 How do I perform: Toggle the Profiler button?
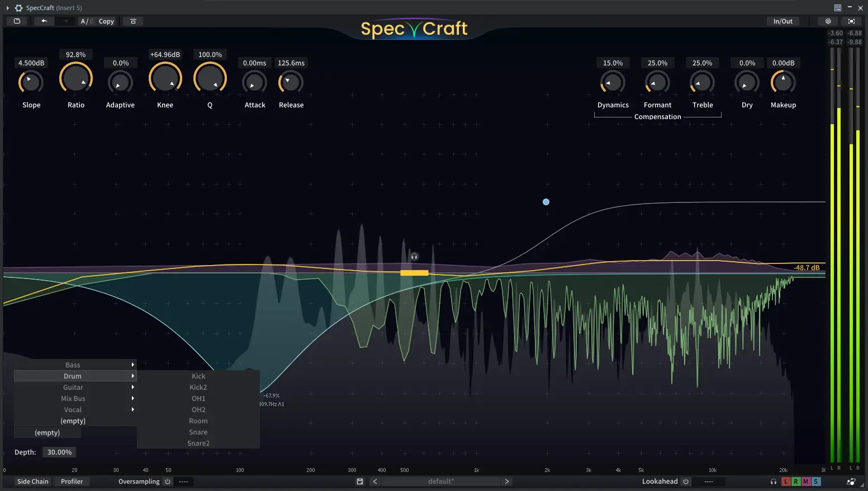[72, 481]
